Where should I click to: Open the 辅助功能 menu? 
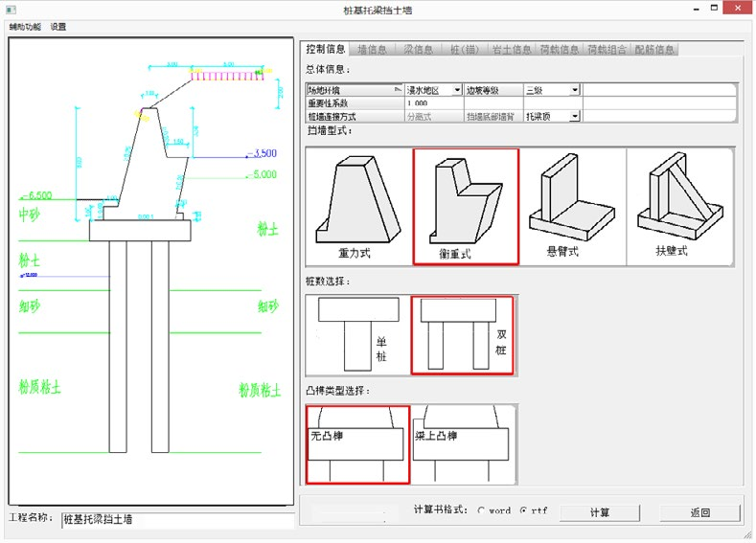click(x=25, y=27)
